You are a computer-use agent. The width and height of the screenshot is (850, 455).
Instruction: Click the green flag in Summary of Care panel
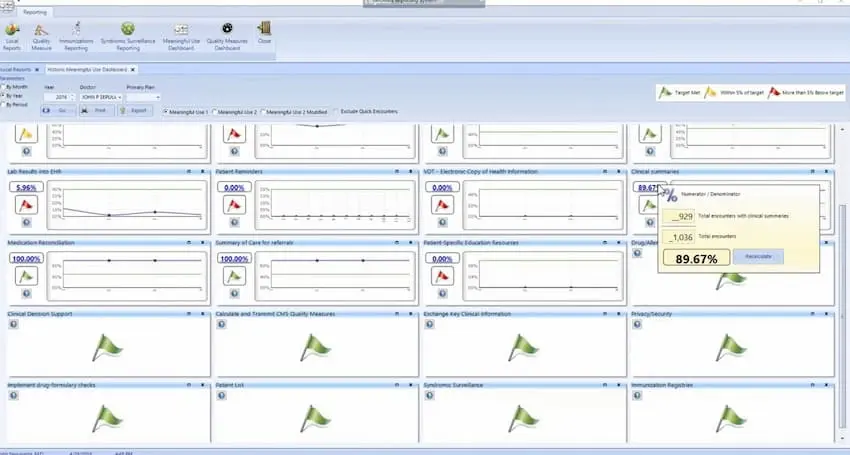pos(234,276)
